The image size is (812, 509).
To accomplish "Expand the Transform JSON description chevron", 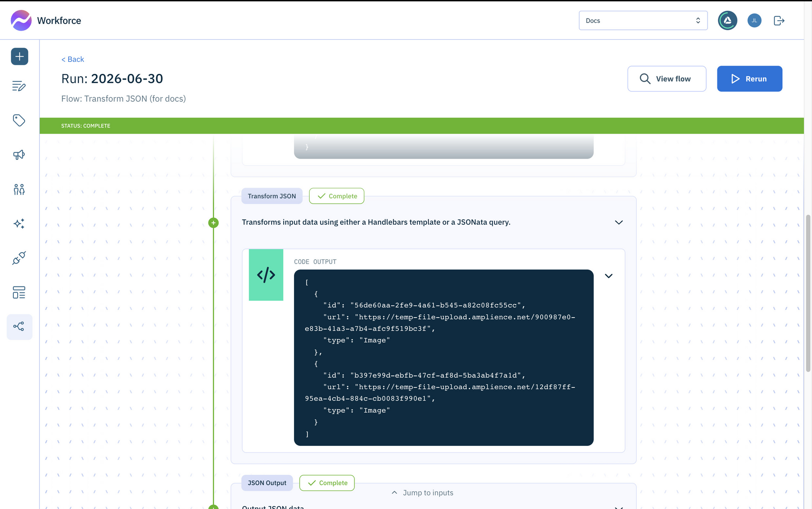I will point(619,223).
